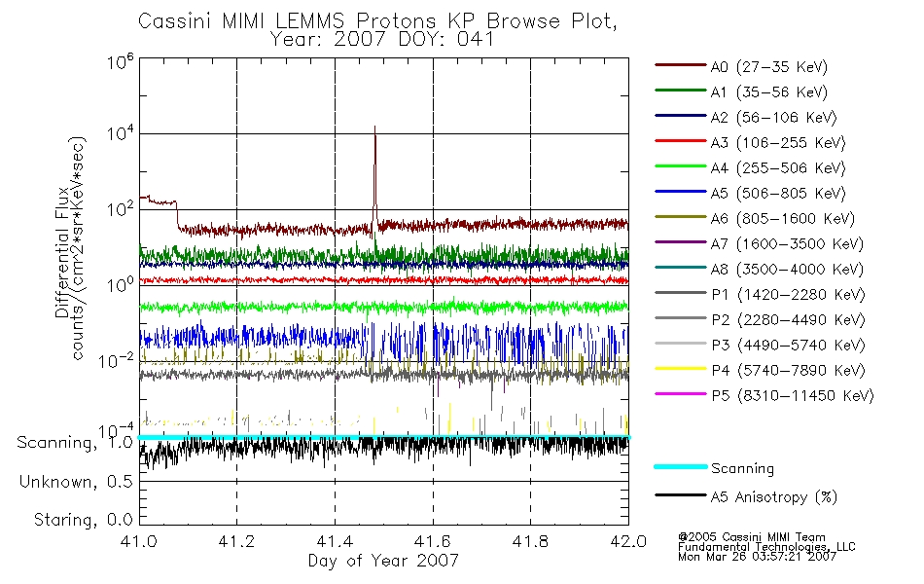The height and width of the screenshot is (584, 924).
Task: Click the A4 (255-506 KeV) legend label
Action: 778,168
